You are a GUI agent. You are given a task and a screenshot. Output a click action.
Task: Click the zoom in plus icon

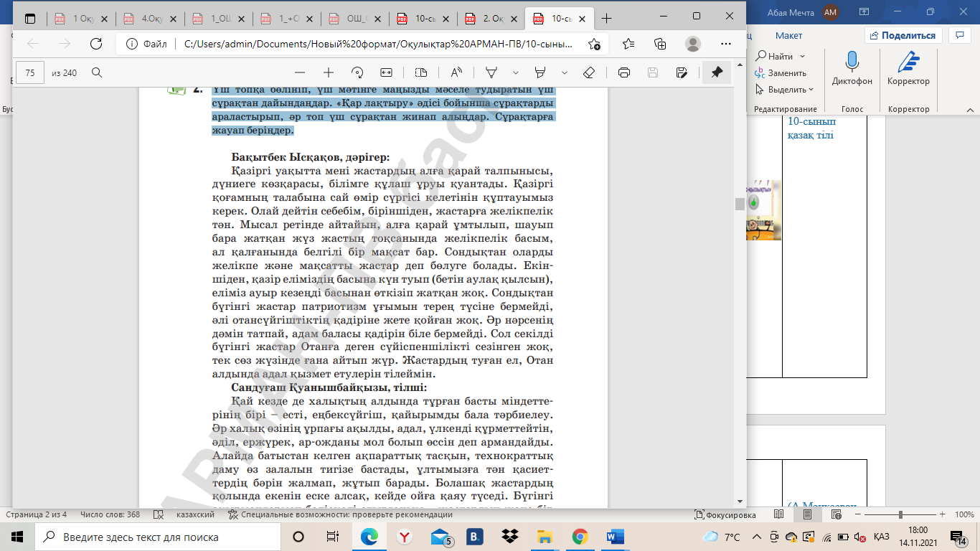(x=329, y=72)
